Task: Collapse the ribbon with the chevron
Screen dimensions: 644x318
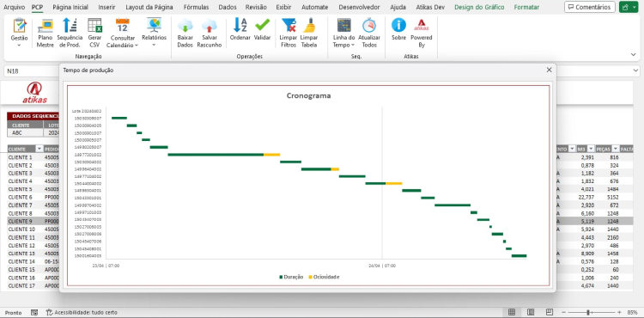Action: point(633,55)
